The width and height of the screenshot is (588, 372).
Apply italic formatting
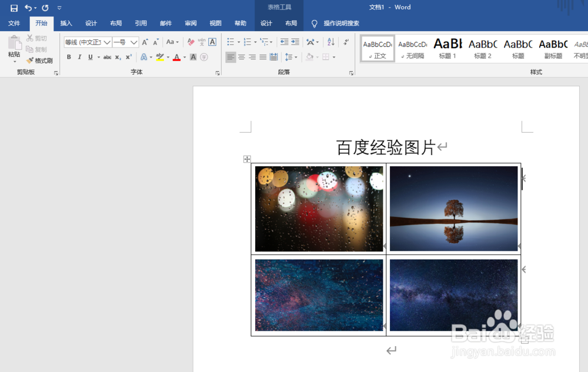pyautogui.click(x=79, y=57)
